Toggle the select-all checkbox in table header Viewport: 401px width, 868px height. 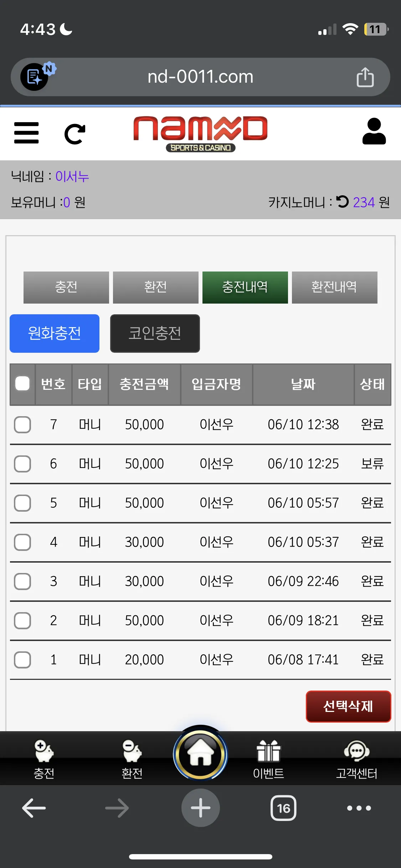[x=22, y=384]
